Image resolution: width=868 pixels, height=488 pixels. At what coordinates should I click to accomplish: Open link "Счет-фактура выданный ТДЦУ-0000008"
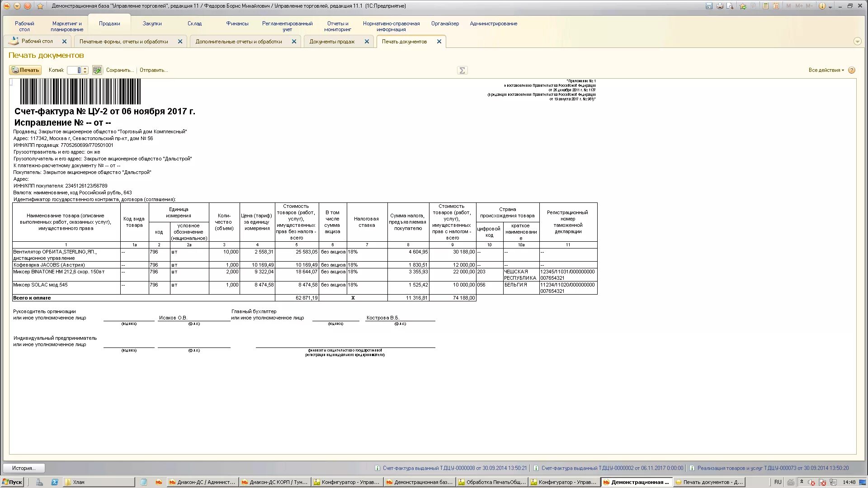tap(454, 468)
